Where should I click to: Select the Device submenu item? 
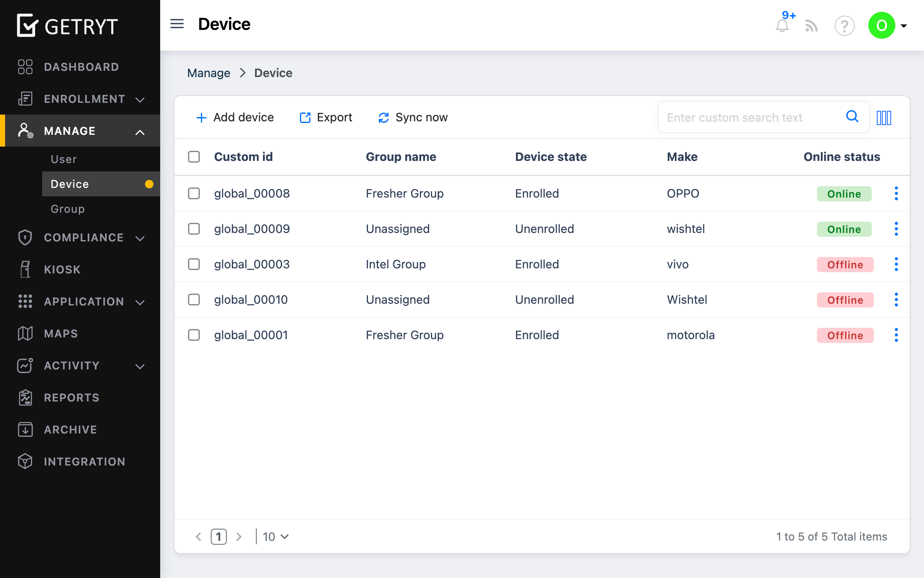point(101,184)
